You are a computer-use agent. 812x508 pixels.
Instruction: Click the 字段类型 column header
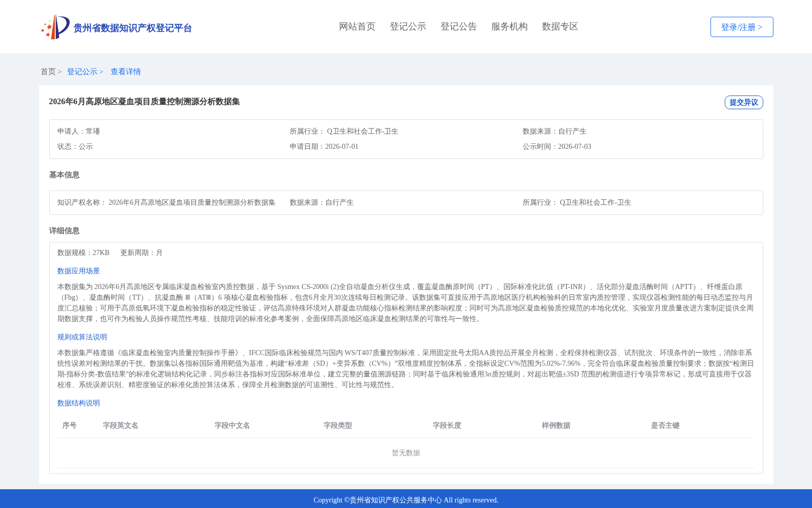pyautogui.click(x=338, y=425)
